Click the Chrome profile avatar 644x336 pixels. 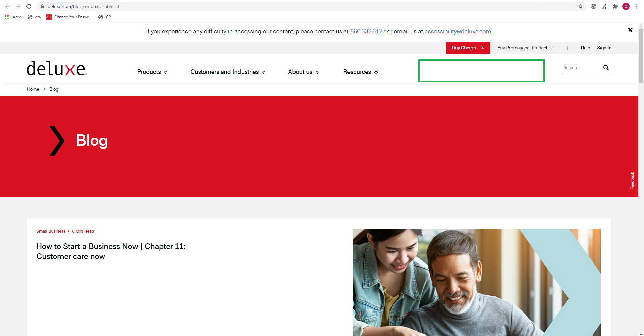(x=626, y=6)
